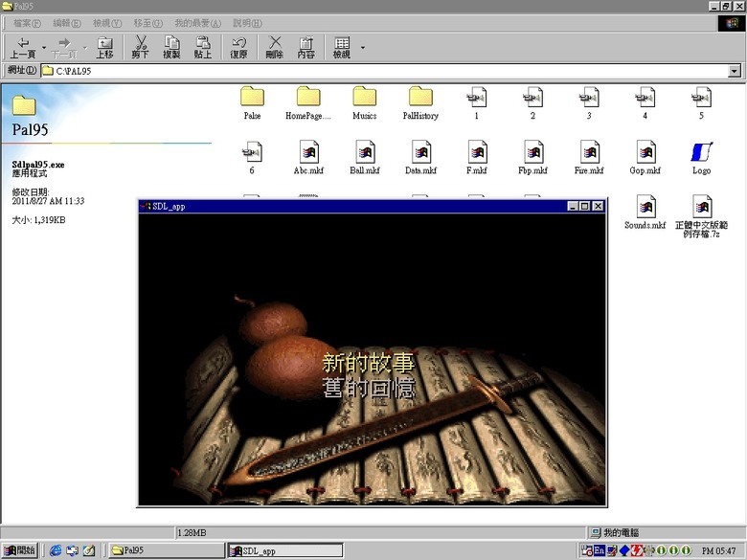The image size is (747, 560).
Task: Select the Fire.mkf file icon
Action: pos(589,151)
